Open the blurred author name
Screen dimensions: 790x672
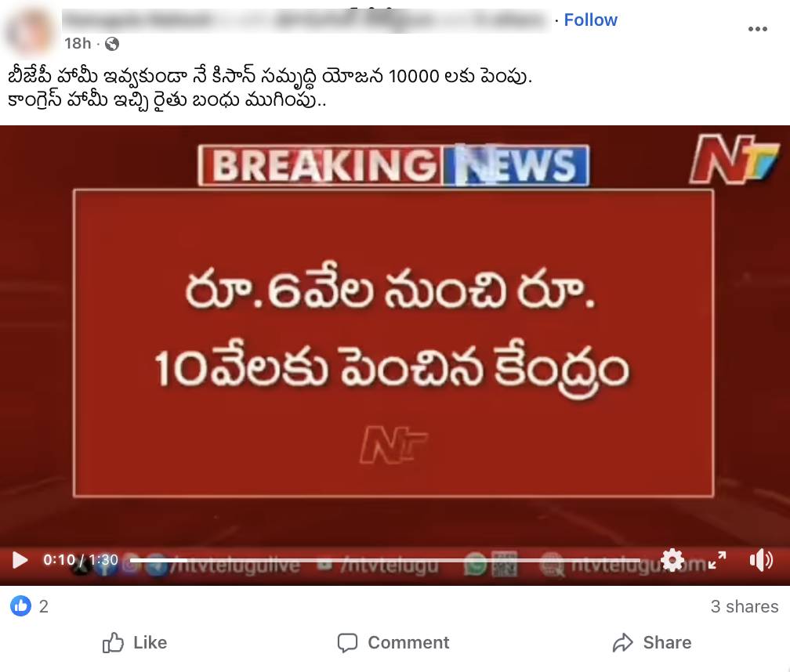click(306, 20)
